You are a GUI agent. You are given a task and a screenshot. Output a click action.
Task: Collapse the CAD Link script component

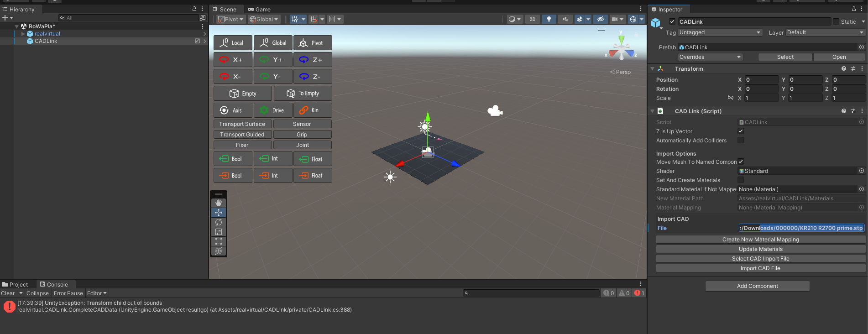pyautogui.click(x=652, y=111)
